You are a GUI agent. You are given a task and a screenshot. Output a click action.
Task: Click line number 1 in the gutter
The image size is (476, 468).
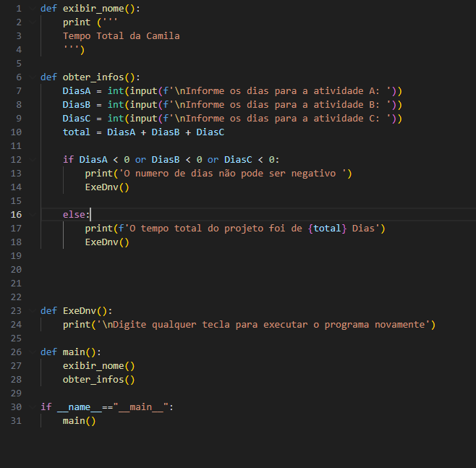click(x=18, y=9)
